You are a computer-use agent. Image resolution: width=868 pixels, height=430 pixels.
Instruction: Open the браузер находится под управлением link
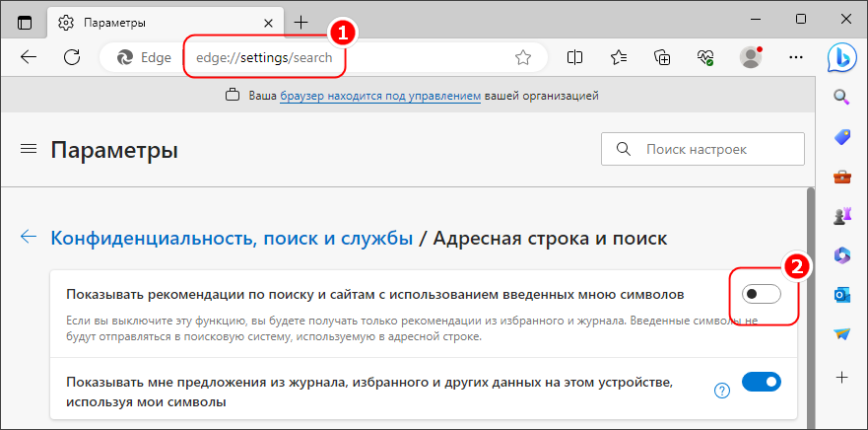pyautogui.click(x=380, y=96)
